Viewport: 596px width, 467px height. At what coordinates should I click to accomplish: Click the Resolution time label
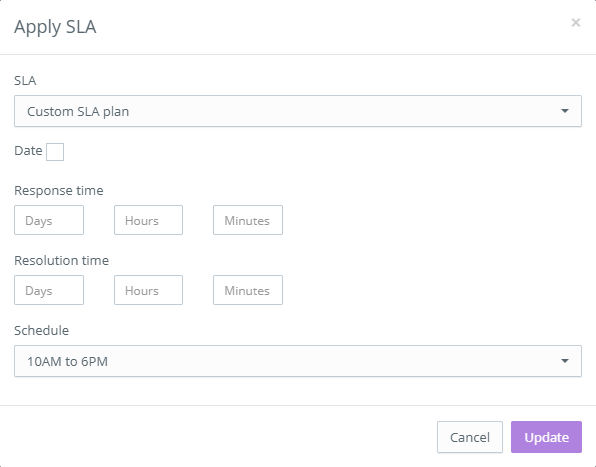tap(61, 260)
